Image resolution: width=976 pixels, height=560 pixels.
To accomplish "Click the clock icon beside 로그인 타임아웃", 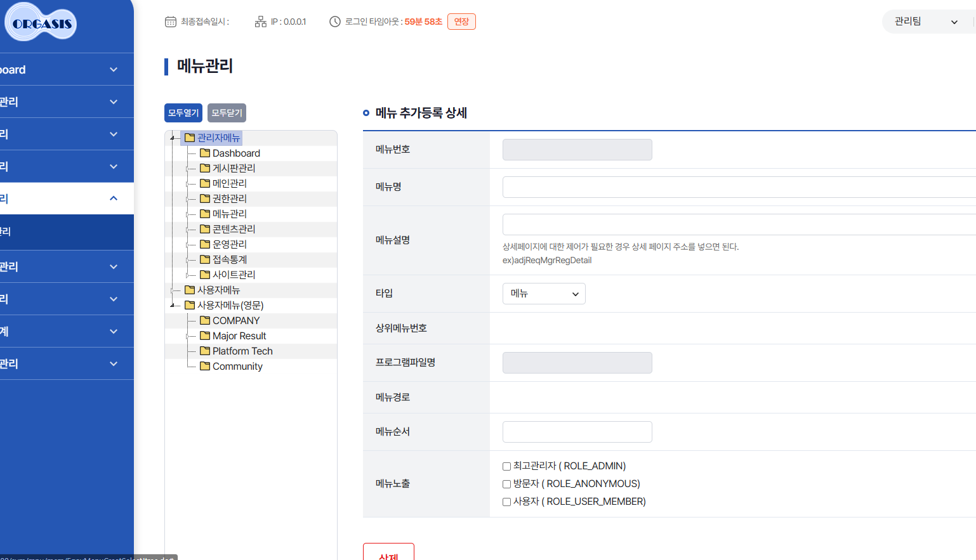I will (334, 22).
